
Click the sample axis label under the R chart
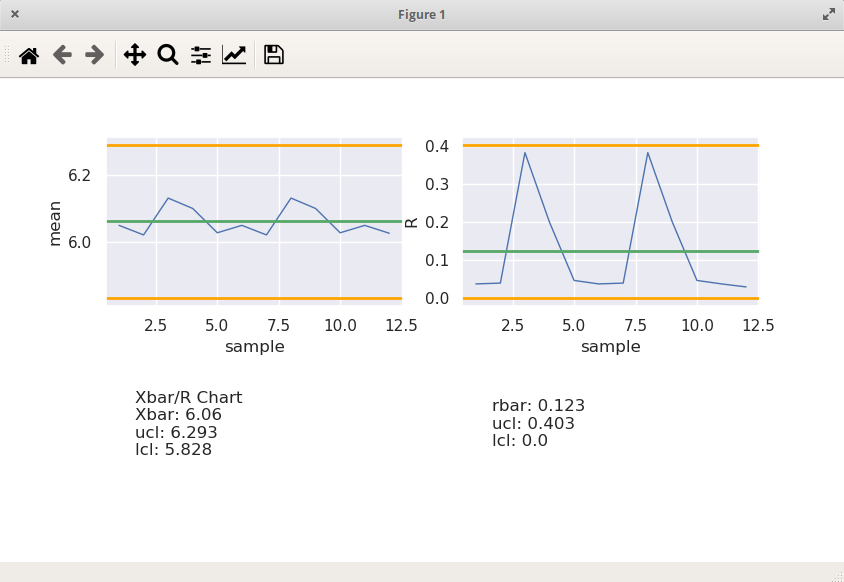[610, 346]
